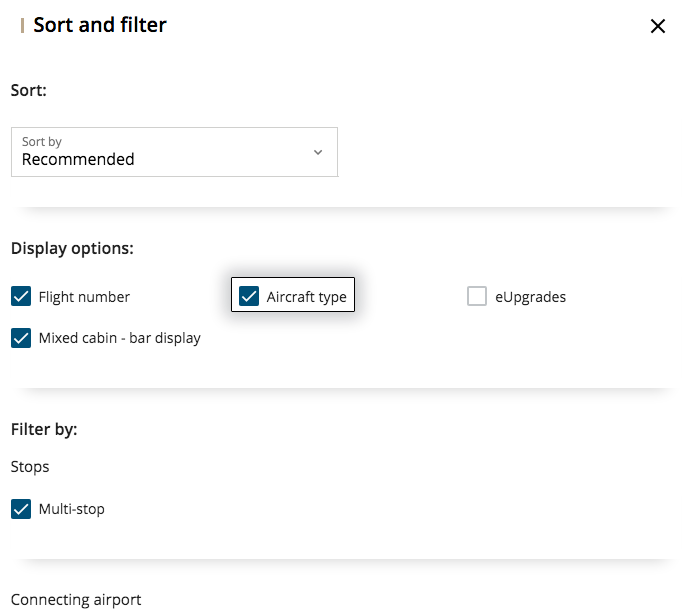
Task: Click the Aircraft type label text
Action: point(307,297)
